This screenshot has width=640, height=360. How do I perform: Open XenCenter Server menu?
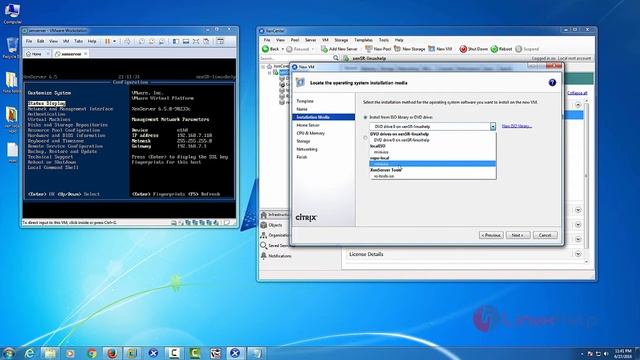click(311, 40)
